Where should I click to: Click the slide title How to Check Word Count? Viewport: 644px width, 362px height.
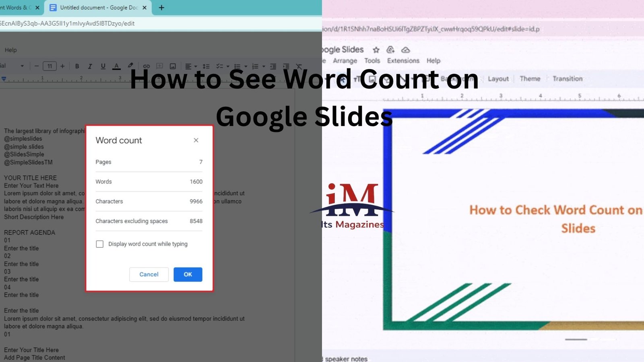(x=556, y=219)
